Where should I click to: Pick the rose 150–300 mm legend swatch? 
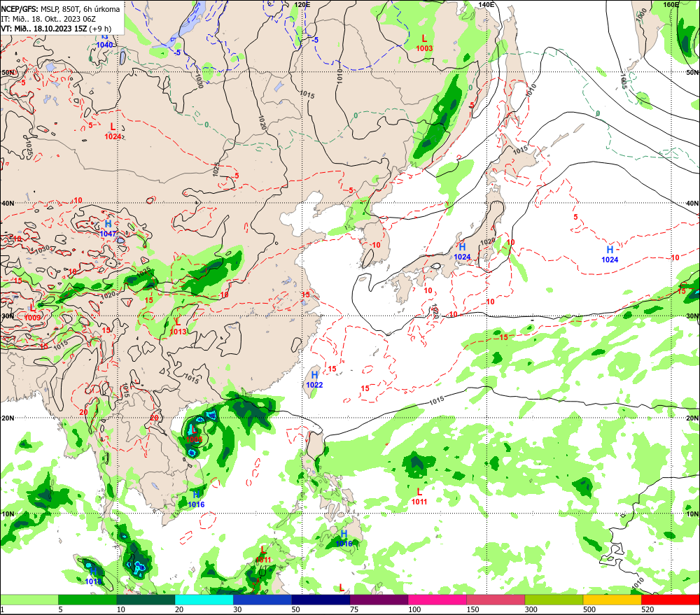(x=496, y=600)
